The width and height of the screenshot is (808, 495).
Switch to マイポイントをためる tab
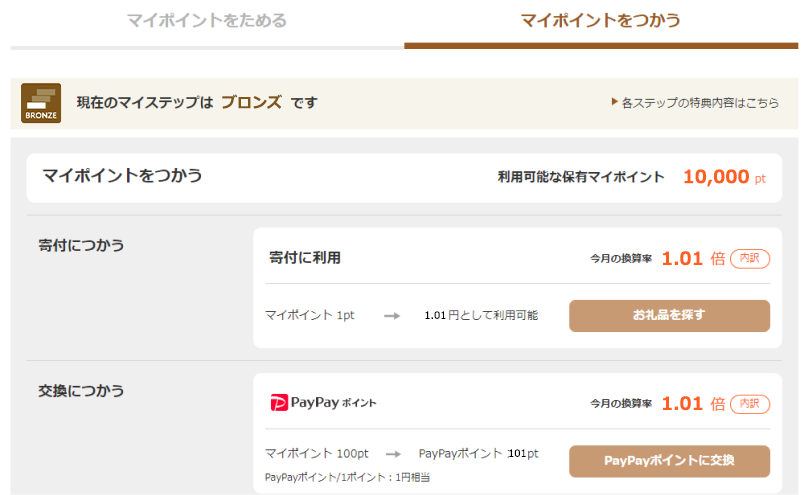207,21
